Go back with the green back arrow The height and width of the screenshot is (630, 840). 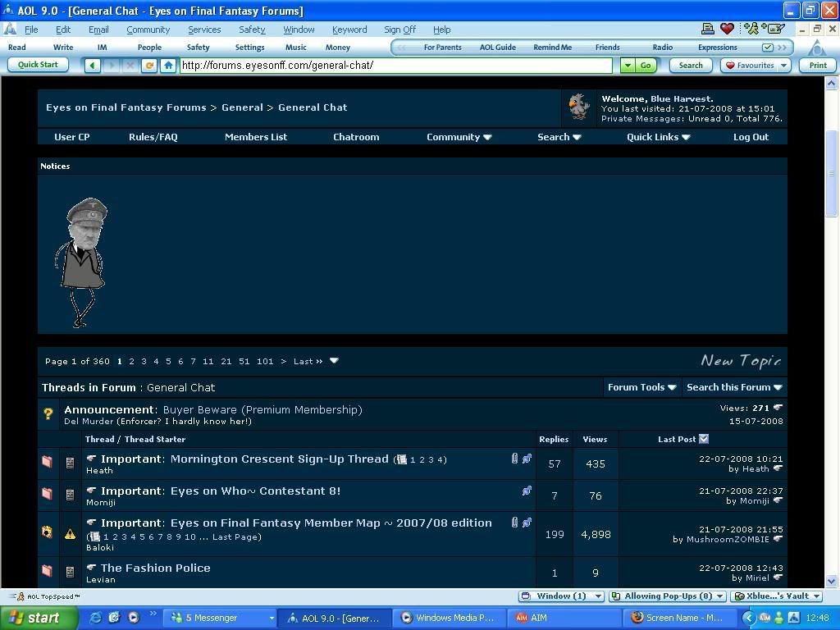[x=92, y=66]
